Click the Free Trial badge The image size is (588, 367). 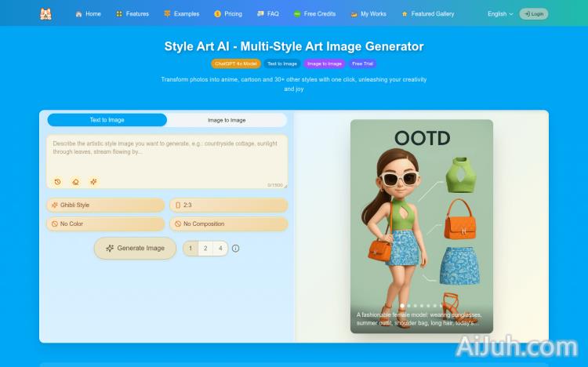coord(363,64)
